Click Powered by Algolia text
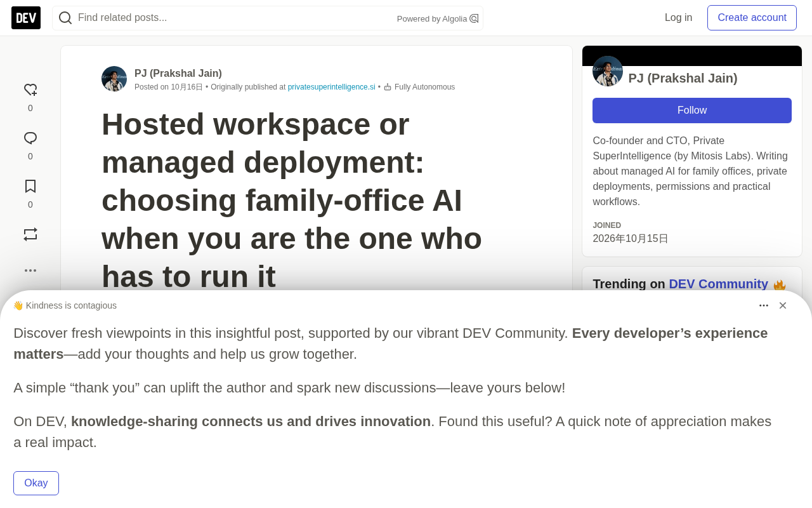The image size is (812, 508). pyautogui.click(x=432, y=18)
